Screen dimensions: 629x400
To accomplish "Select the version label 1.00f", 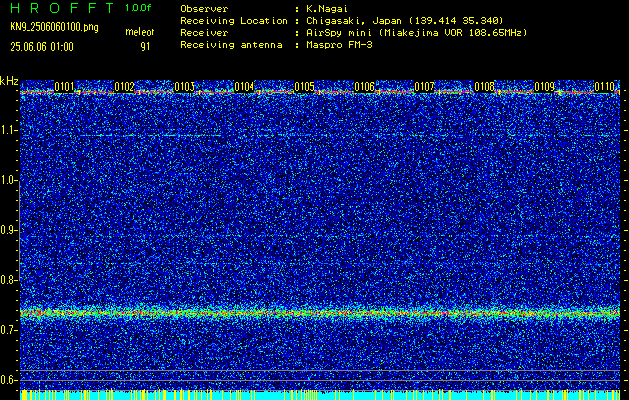I will pos(138,8).
